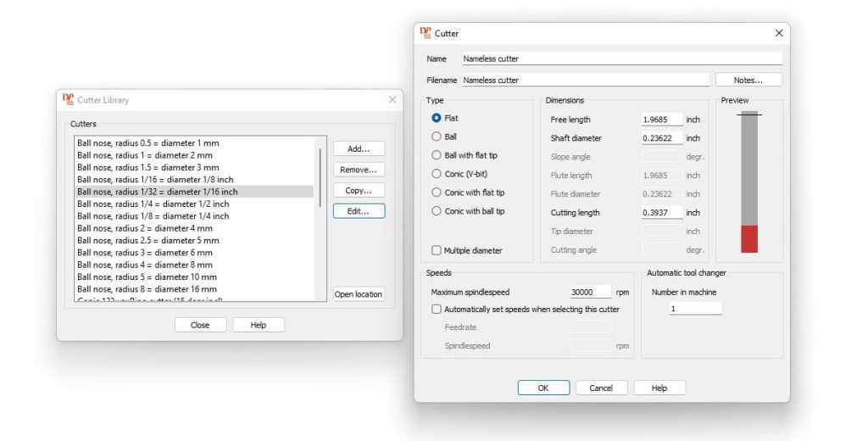Click the Copy... button

click(x=359, y=191)
